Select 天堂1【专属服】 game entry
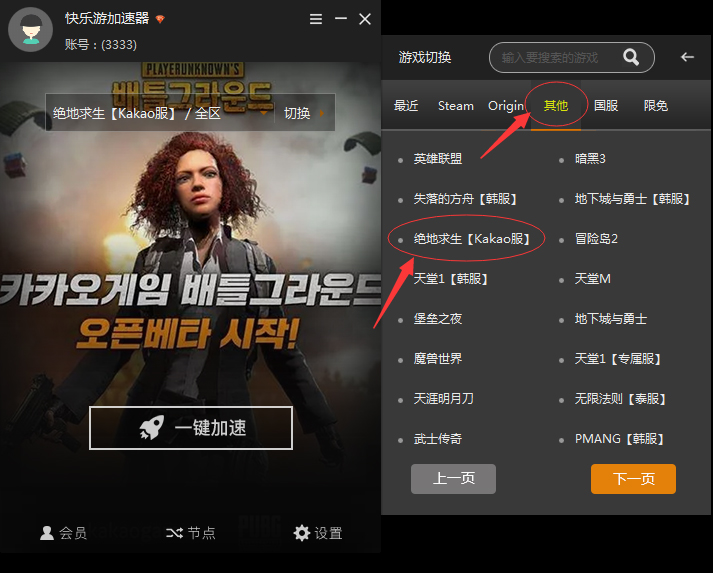The width and height of the screenshot is (713, 573). pyautogui.click(x=618, y=359)
